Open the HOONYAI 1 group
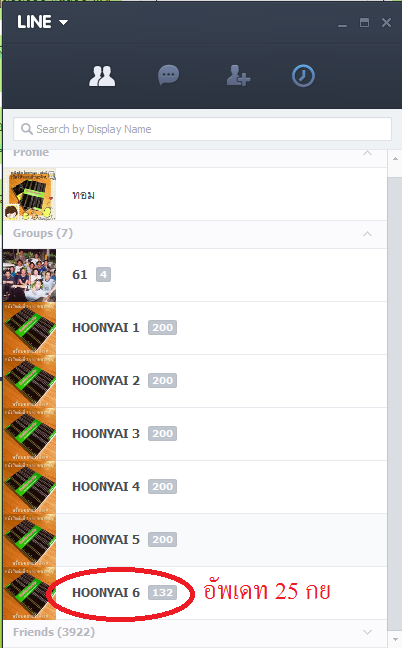 click(x=195, y=328)
